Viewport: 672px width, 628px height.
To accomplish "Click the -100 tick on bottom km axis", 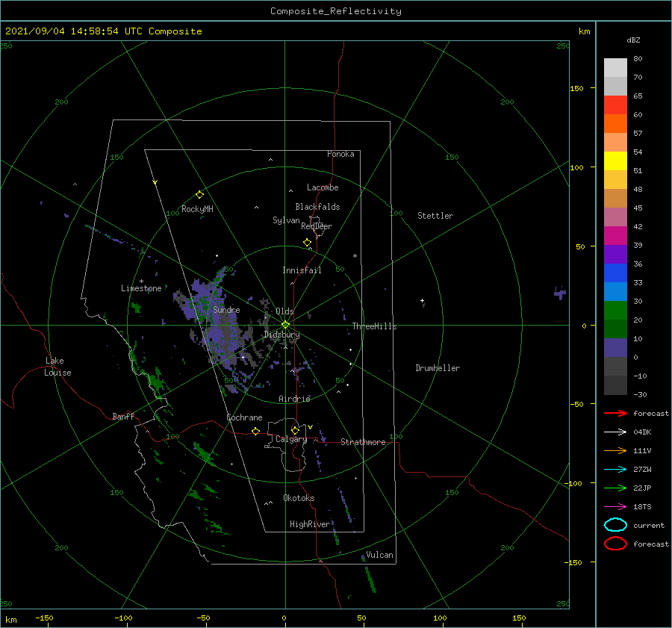I will (x=123, y=618).
